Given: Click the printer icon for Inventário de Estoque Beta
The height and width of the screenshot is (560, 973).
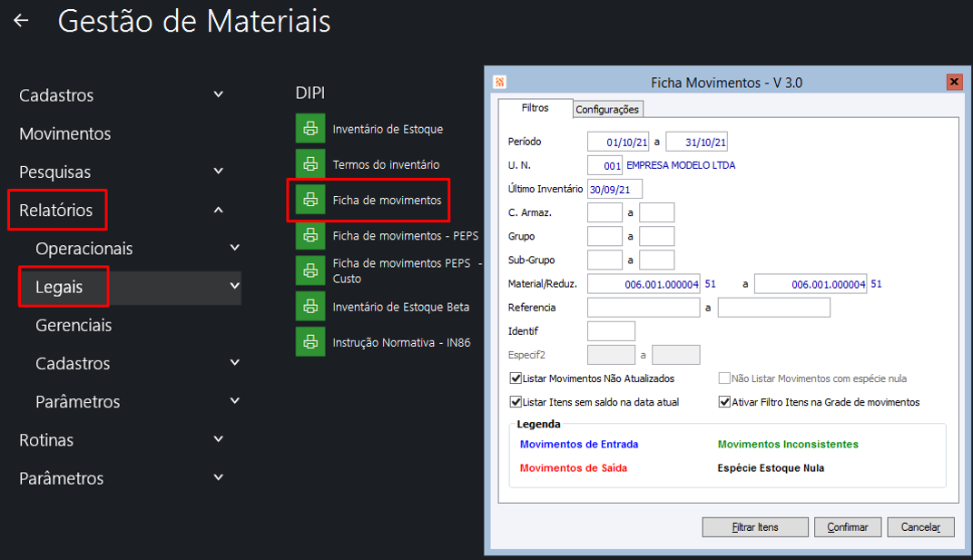Looking at the screenshot, I should (310, 306).
